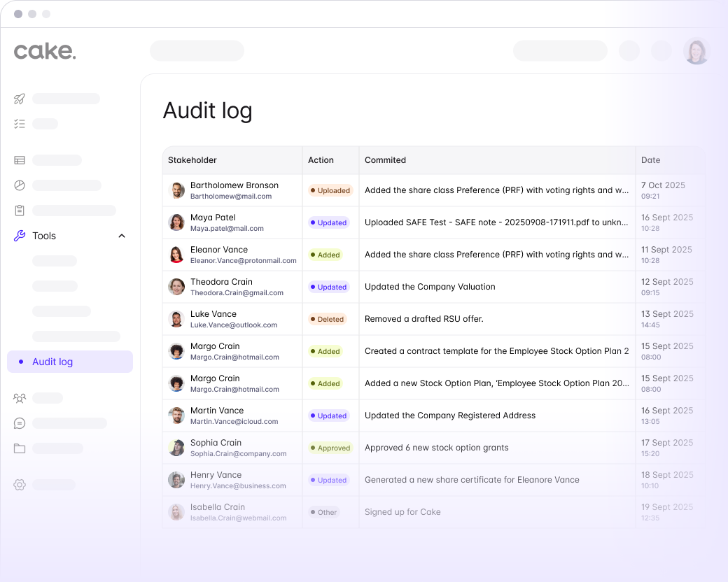
Task: Select the team members icon in sidebar
Action: tap(19, 397)
